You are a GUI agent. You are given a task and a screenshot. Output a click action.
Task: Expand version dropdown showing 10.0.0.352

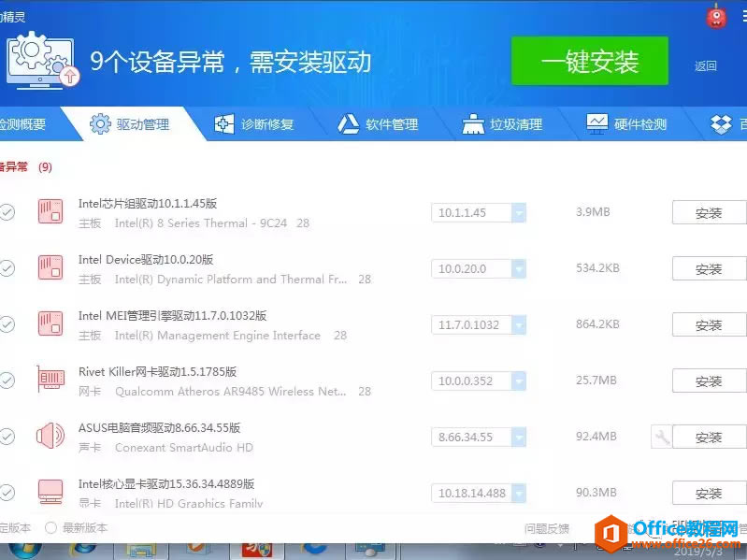[518, 381]
